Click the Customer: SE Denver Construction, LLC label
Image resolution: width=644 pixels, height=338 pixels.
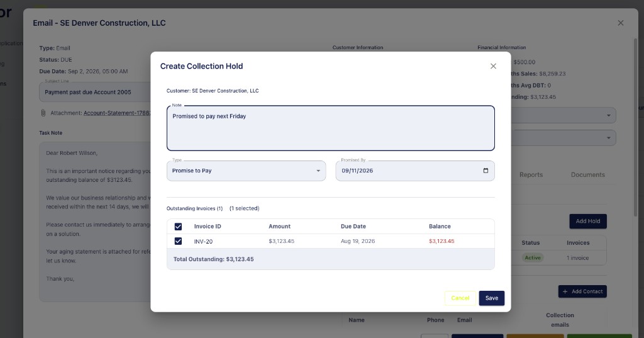tap(213, 91)
